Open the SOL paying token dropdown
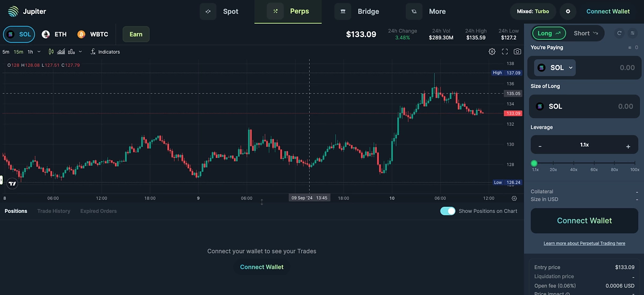Image resolution: width=644 pixels, height=295 pixels. pos(555,68)
